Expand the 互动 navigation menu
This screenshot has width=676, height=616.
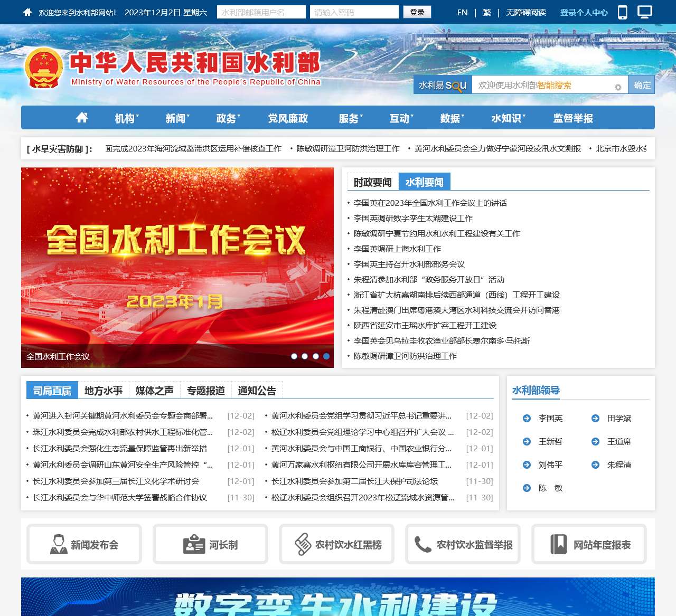[x=401, y=118]
